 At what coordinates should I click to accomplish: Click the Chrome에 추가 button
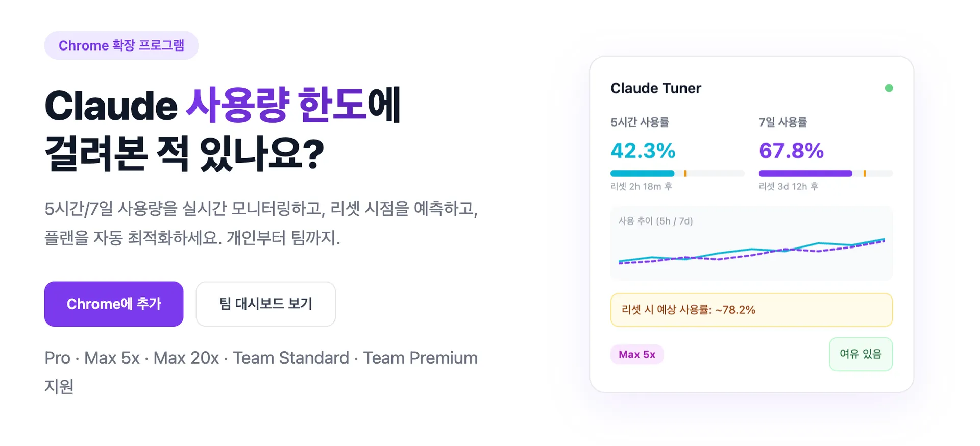(x=113, y=304)
